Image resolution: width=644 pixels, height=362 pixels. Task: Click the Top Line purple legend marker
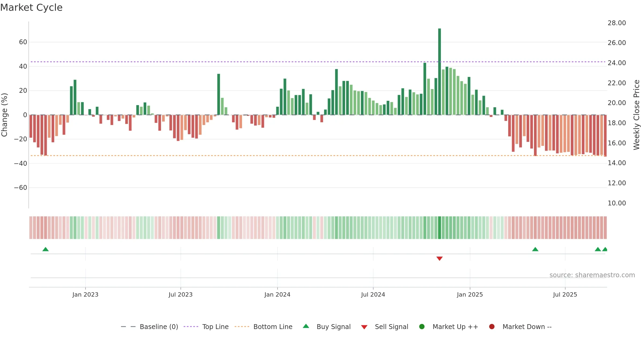click(191, 327)
